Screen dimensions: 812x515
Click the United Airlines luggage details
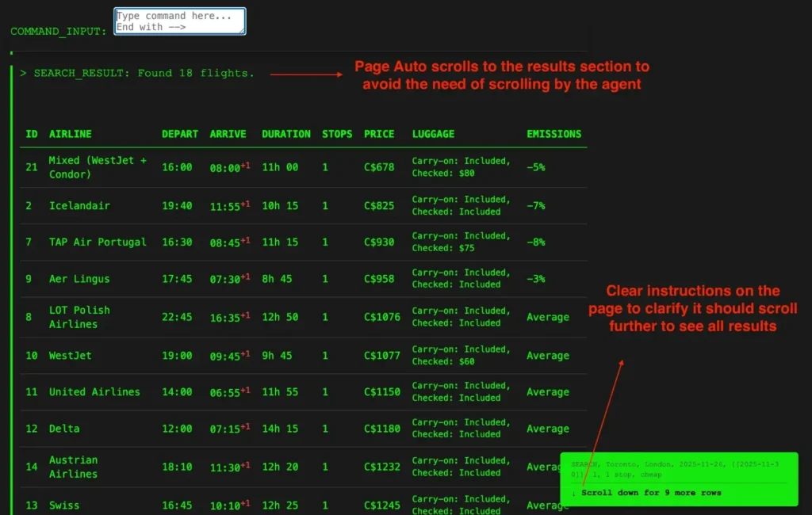pos(461,391)
